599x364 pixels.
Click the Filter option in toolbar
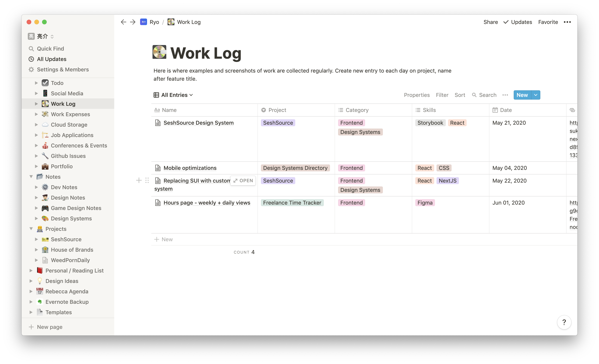[x=442, y=95]
